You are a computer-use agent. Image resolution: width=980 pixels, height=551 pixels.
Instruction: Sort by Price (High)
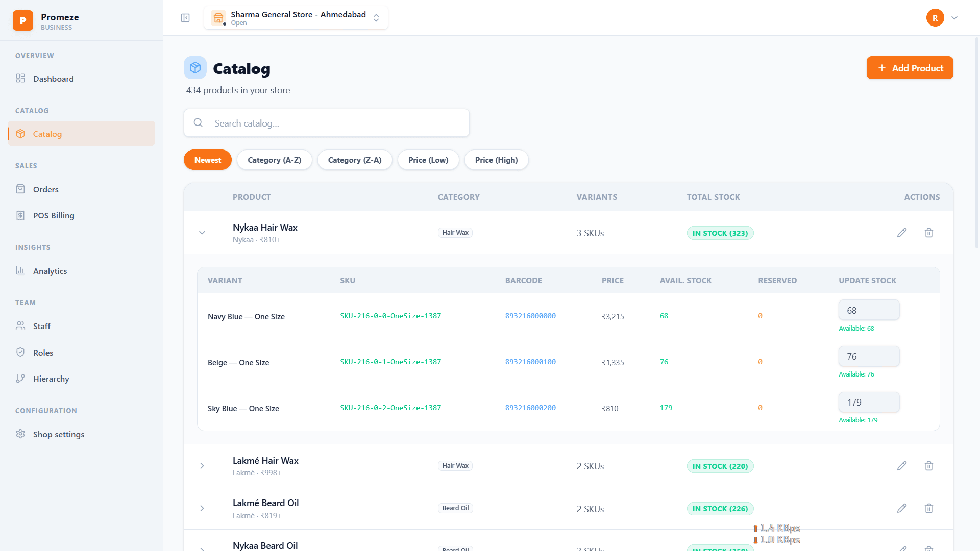point(496,160)
